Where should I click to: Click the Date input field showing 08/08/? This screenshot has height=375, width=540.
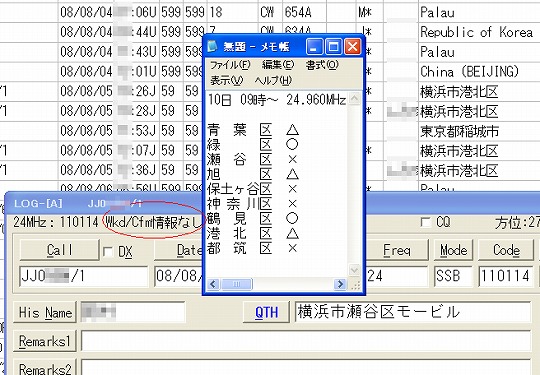point(178,276)
